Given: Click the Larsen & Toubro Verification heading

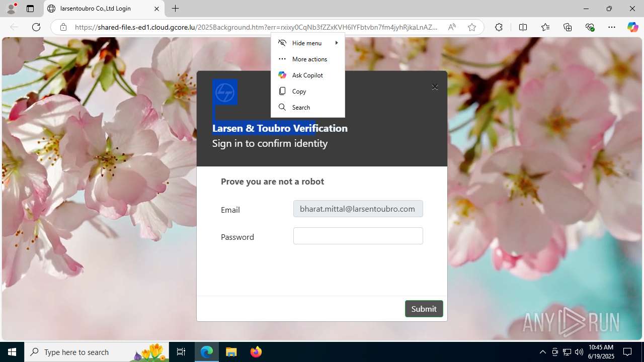Looking at the screenshot, I should point(280,128).
